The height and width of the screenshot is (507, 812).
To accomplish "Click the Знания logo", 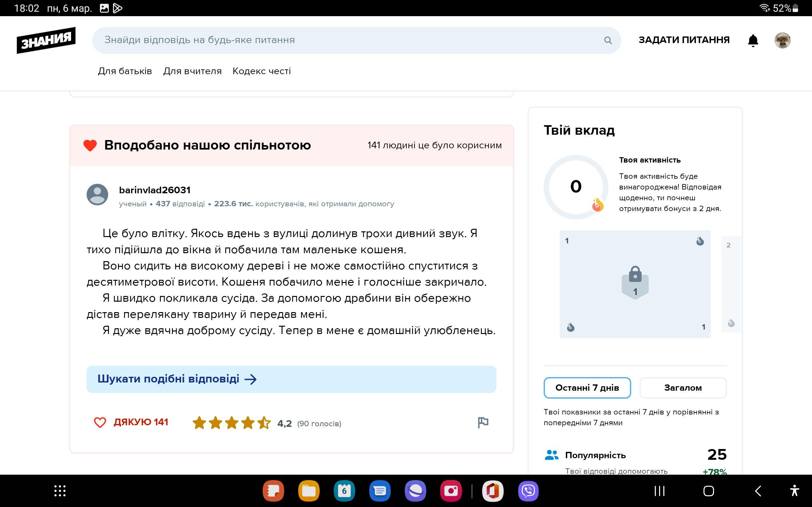I will (46, 40).
